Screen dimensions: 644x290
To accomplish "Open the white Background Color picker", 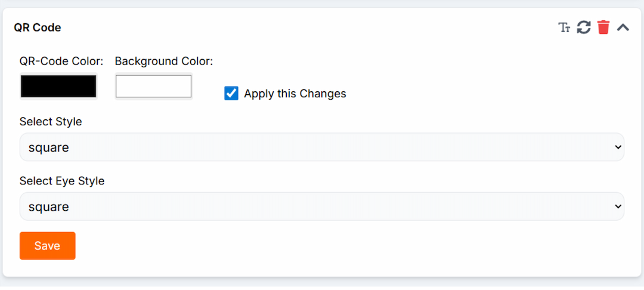I will point(154,87).
